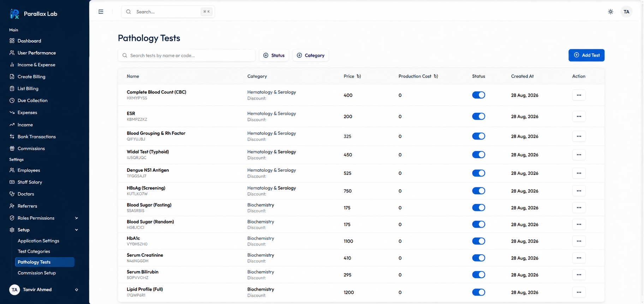This screenshot has width=644, height=304.
Task: Open row actions for Widal Test (Typhoid)
Action: coord(579,154)
